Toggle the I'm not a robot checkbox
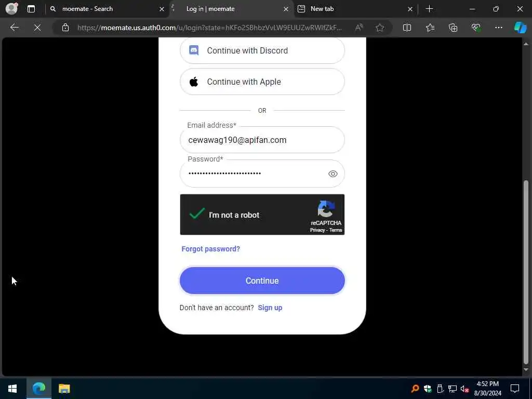The image size is (532, 399). point(197,214)
